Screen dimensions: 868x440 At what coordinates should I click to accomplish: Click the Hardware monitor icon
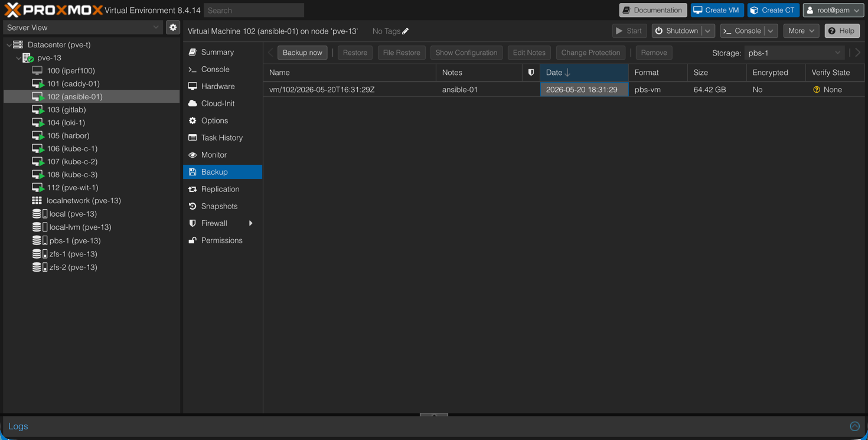point(192,86)
